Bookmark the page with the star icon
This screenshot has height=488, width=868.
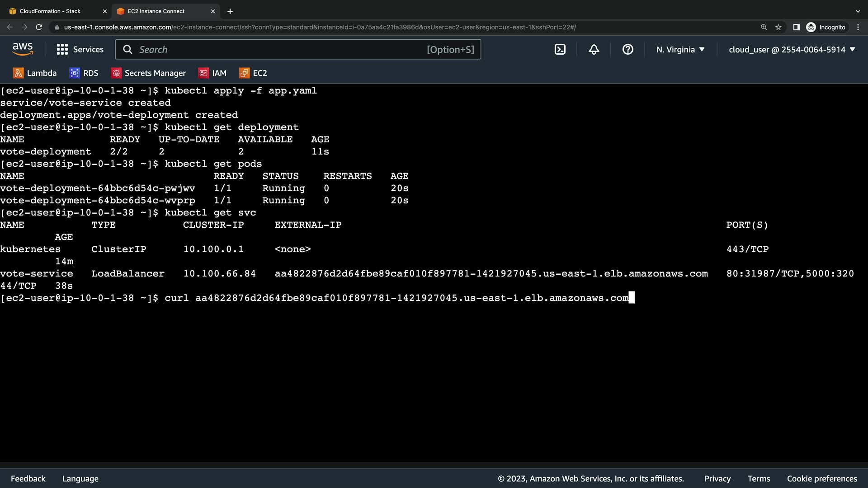pyautogui.click(x=778, y=27)
